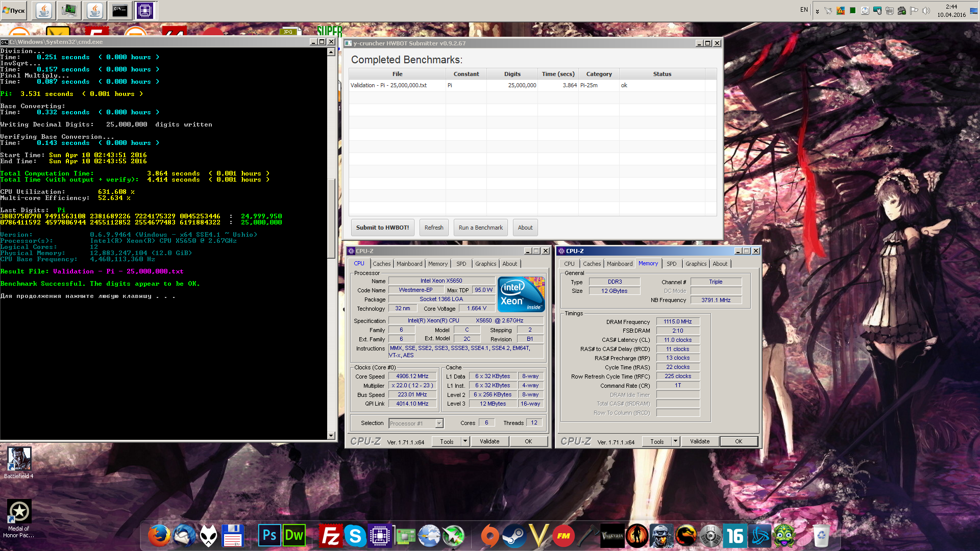This screenshot has height=551, width=980.
Task: Click OK in left CPU-Z window
Action: pyautogui.click(x=528, y=441)
